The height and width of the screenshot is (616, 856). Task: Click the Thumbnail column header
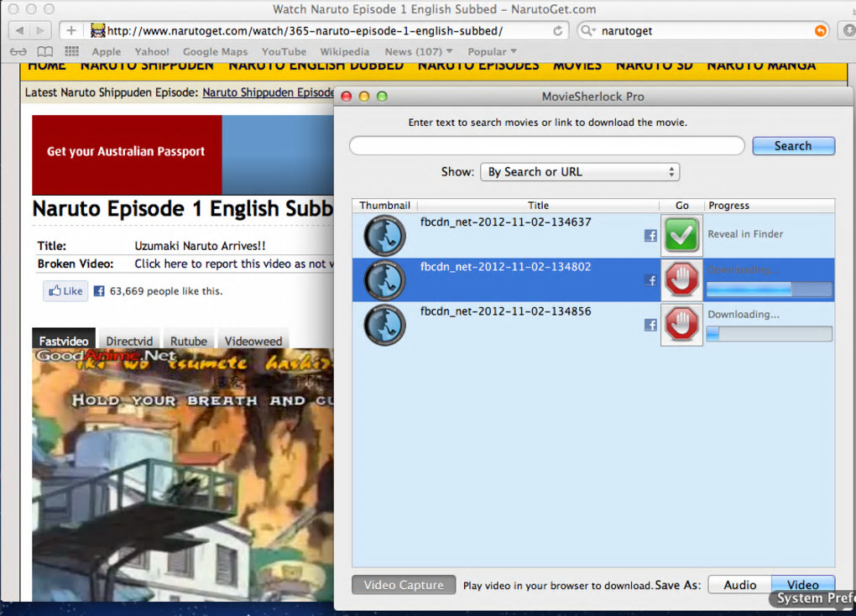click(385, 206)
